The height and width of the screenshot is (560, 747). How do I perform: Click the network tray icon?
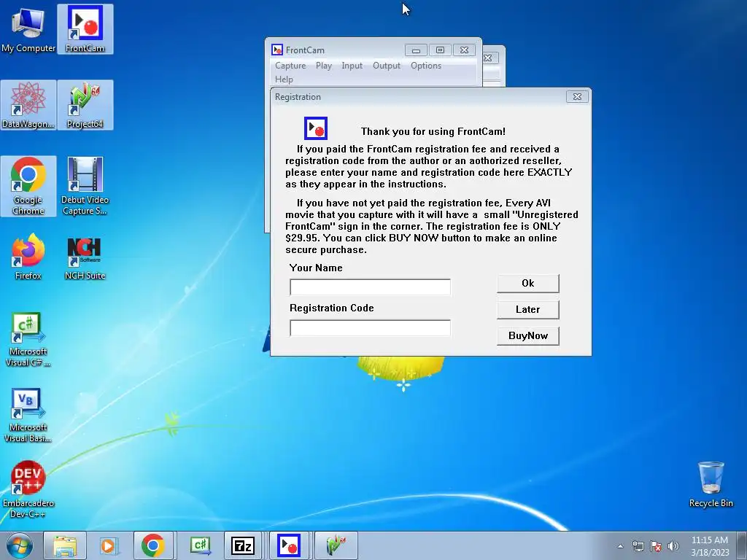click(x=638, y=546)
